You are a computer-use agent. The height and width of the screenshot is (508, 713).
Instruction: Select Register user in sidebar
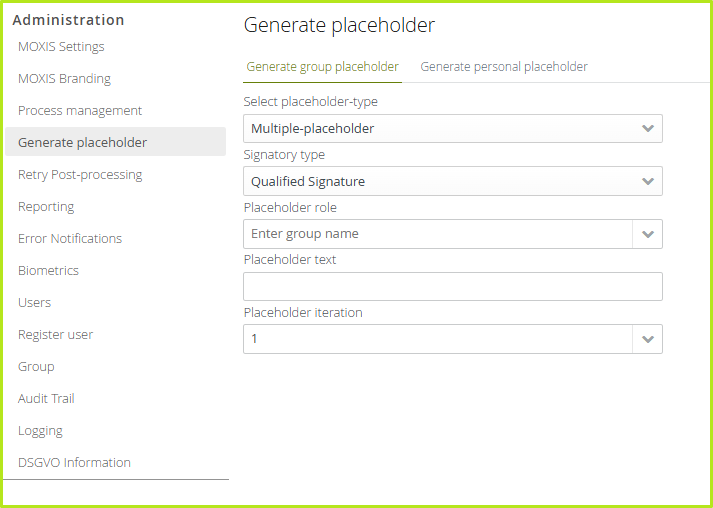point(55,335)
